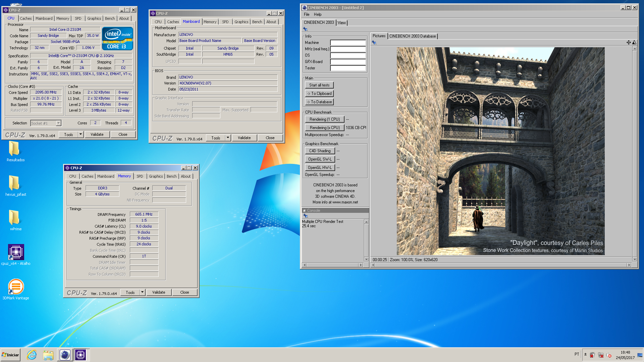Click the Pictures horizontal scrollbar track

pyautogui.click(x=501, y=265)
